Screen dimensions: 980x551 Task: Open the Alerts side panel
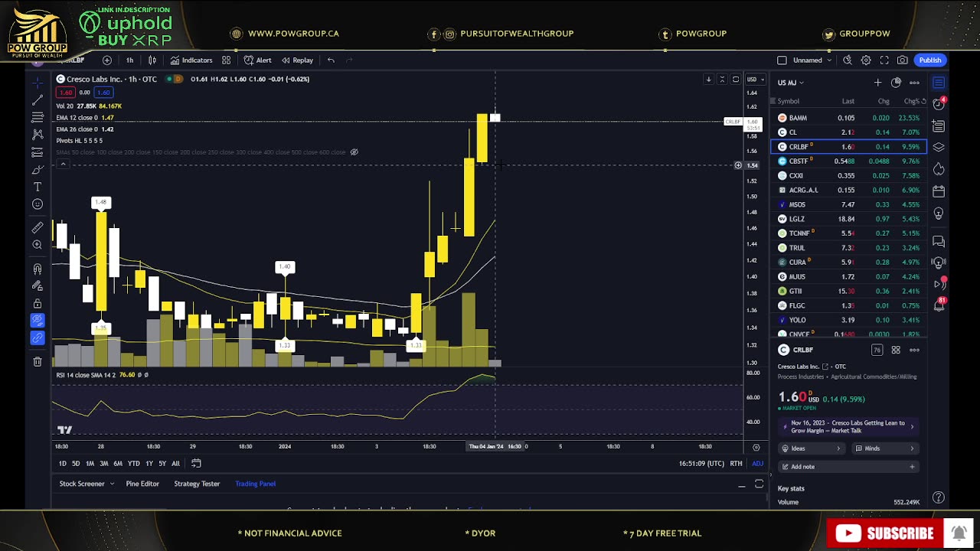pyautogui.click(x=939, y=104)
